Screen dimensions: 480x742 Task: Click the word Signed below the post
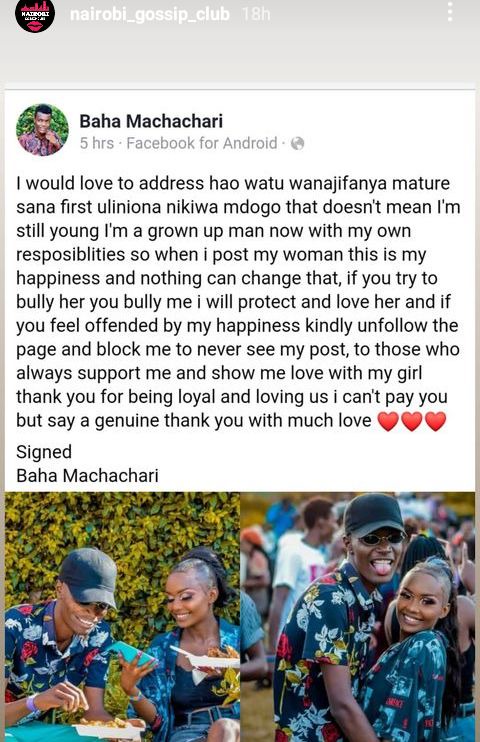[44, 452]
